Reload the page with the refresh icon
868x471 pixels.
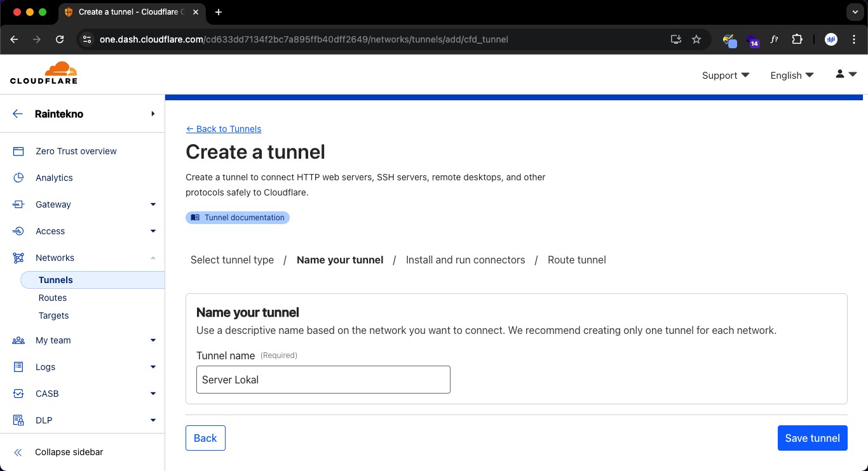pos(60,39)
